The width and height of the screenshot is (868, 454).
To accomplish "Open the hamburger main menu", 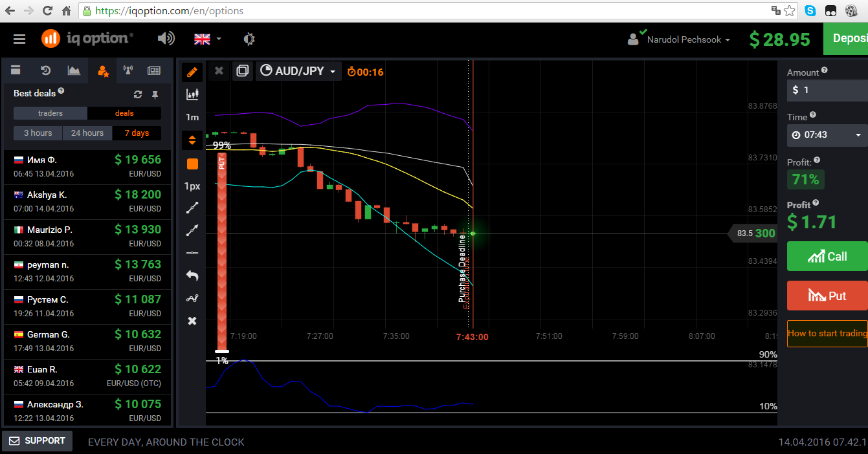I will [x=19, y=39].
